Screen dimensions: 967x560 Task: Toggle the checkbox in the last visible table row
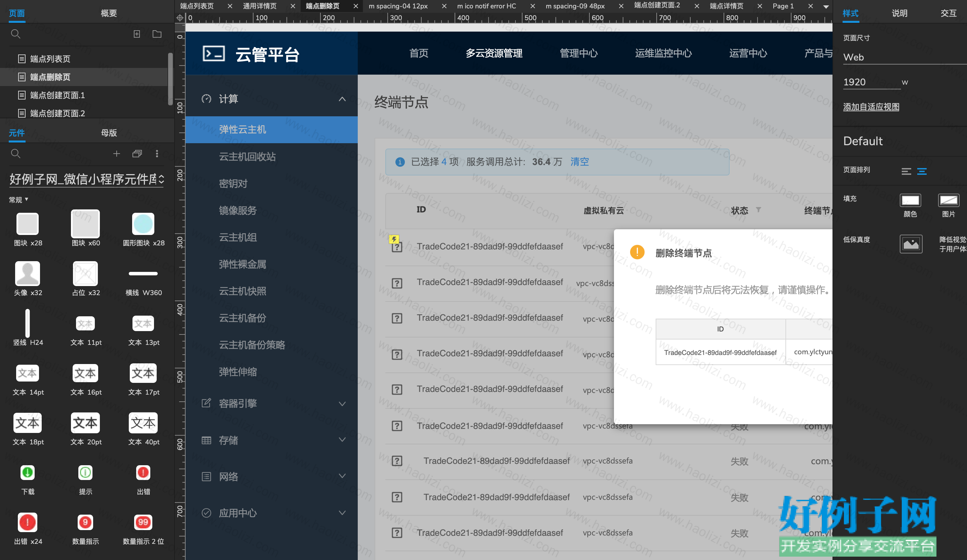pyautogui.click(x=397, y=533)
